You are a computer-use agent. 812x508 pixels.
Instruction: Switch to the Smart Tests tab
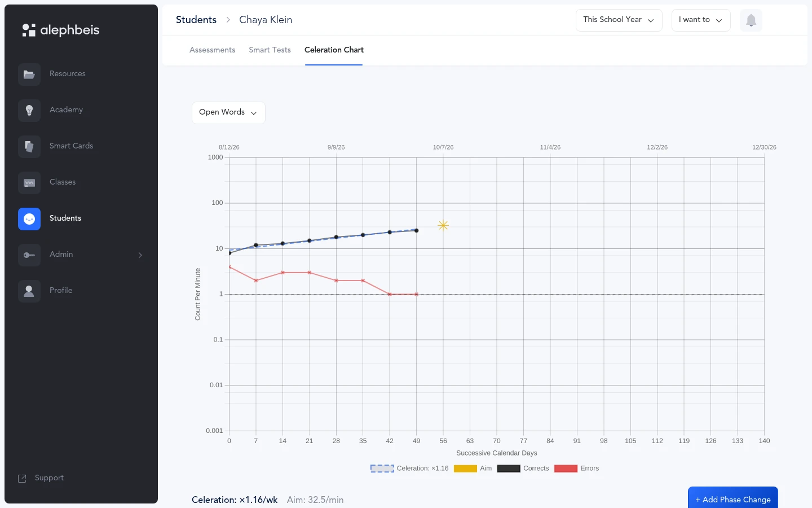pyautogui.click(x=270, y=50)
